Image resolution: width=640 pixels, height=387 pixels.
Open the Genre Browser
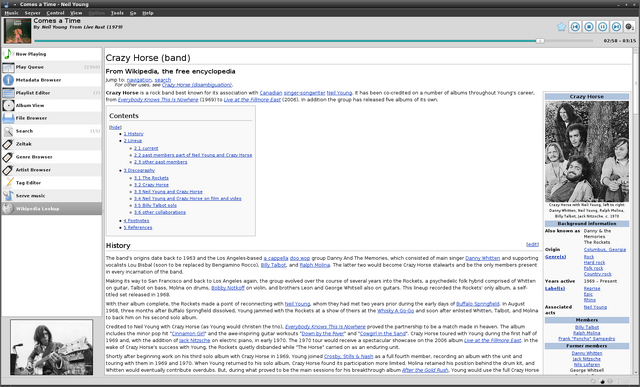[x=51, y=157]
